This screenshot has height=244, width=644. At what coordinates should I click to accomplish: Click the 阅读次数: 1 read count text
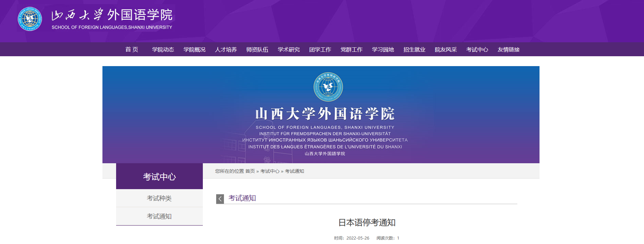pyautogui.click(x=388, y=238)
